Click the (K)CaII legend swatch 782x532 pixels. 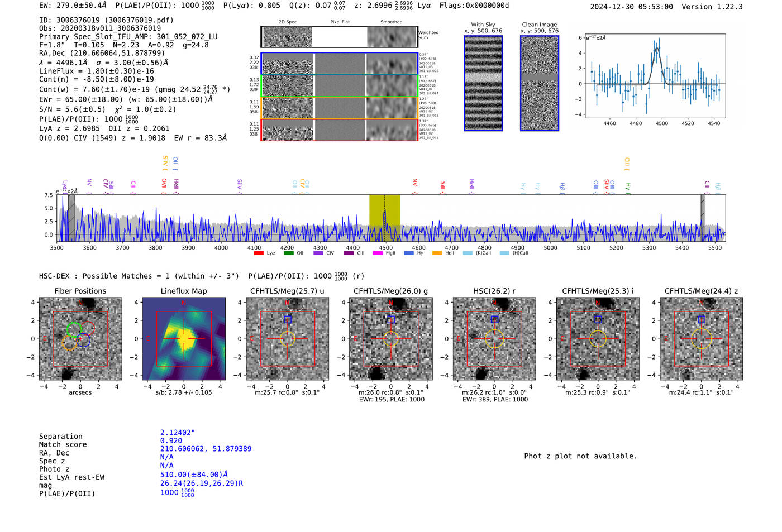pos(468,253)
